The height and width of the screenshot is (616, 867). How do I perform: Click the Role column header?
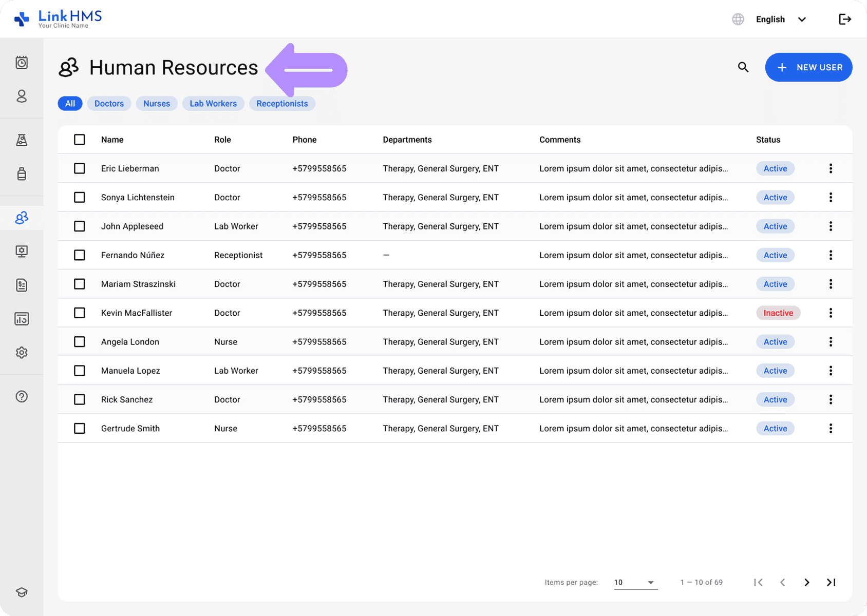coord(222,140)
